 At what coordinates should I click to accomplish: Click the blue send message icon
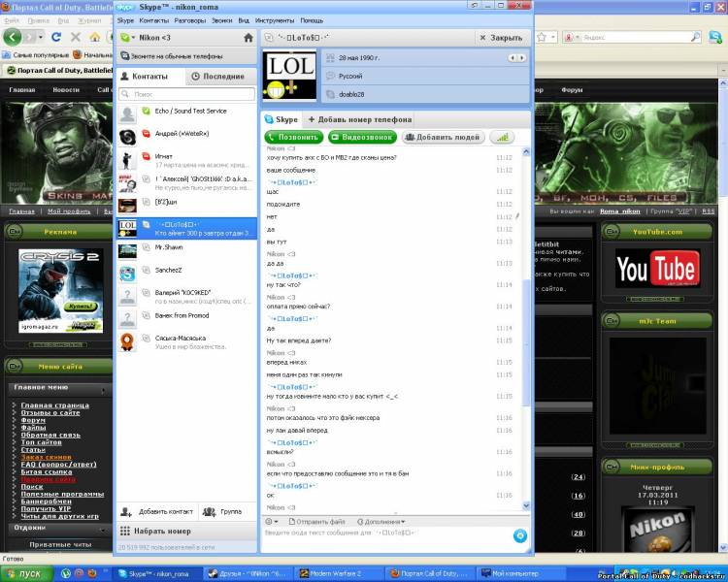[520, 535]
